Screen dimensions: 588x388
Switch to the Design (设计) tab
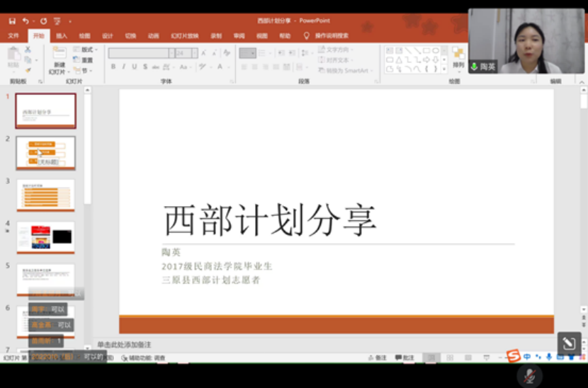107,35
